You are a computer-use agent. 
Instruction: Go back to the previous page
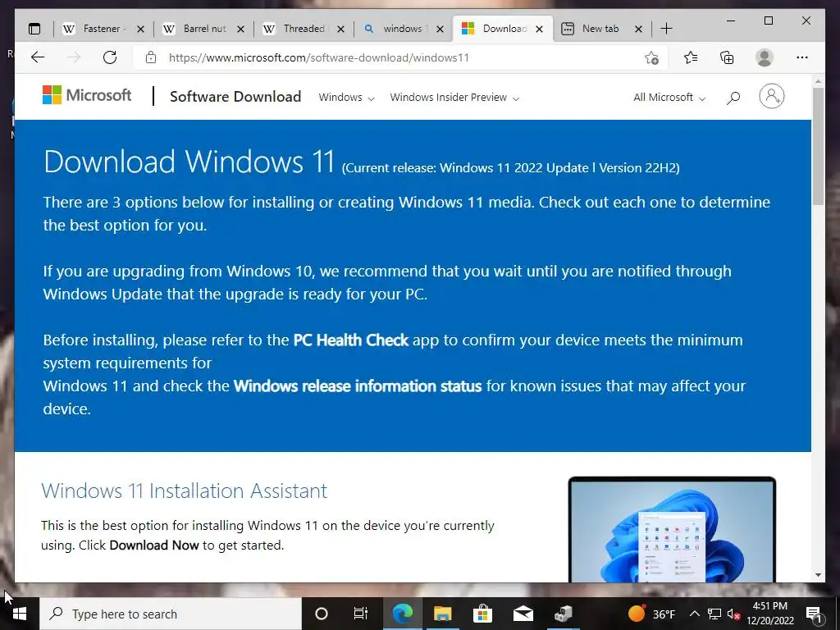click(38, 57)
